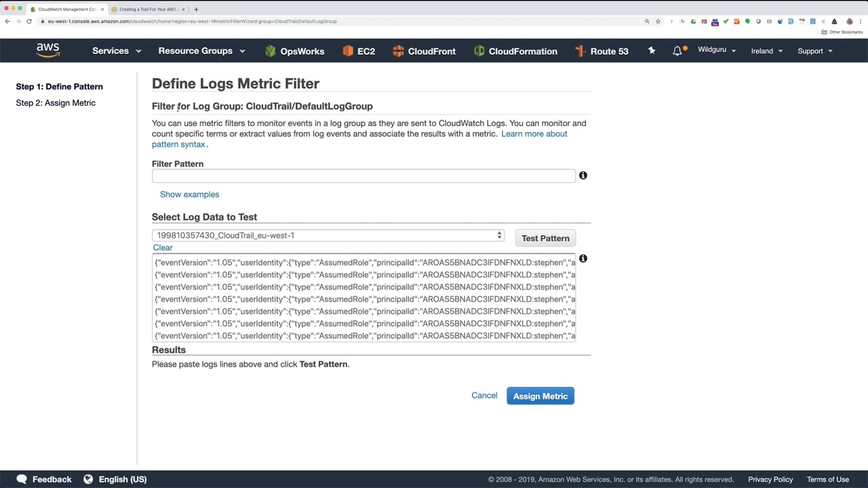
Task: Open the Route 53 service shortcut
Action: click(601, 51)
